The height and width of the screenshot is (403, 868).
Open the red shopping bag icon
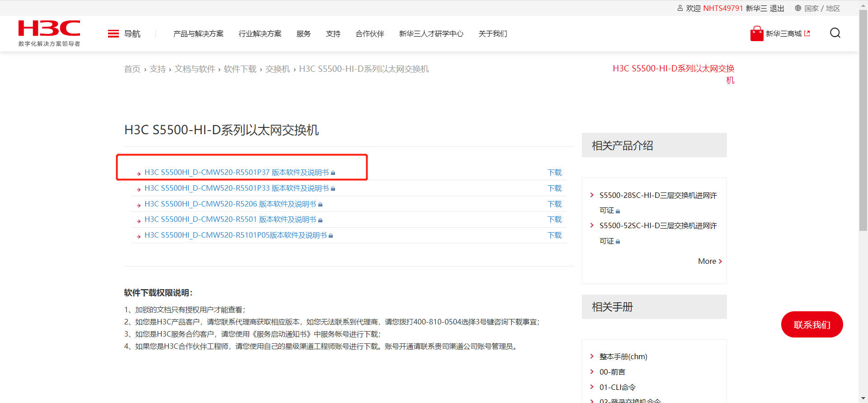[x=757, y=33]
